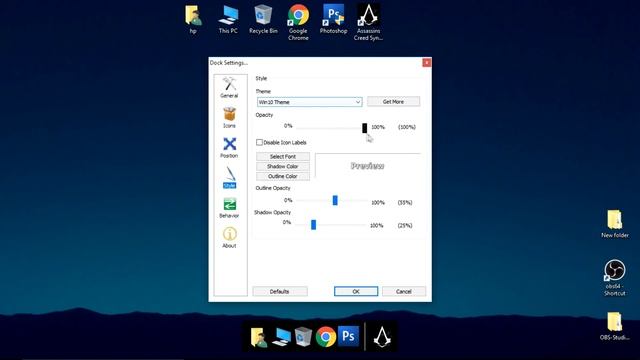
Task: Click the Defaults button
Action: point(280,291)
